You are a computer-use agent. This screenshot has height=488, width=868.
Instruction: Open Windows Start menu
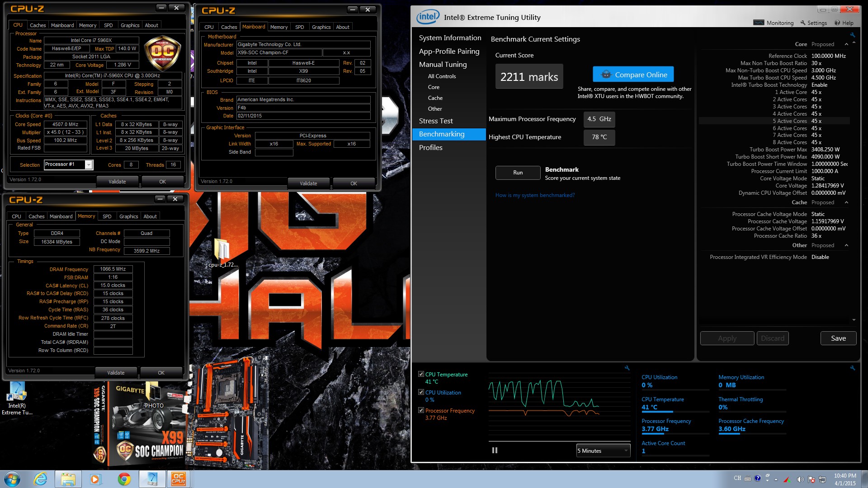click(12, 479)
